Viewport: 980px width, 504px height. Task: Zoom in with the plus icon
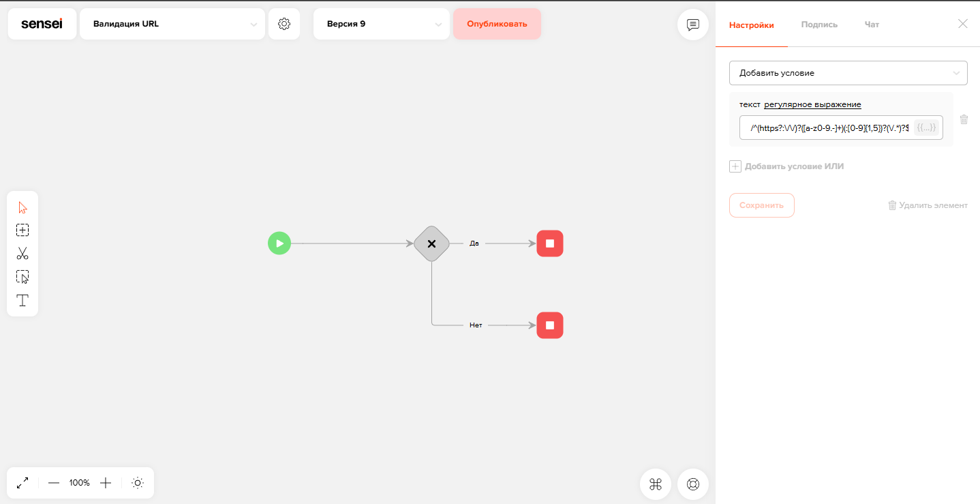(106, 483)
